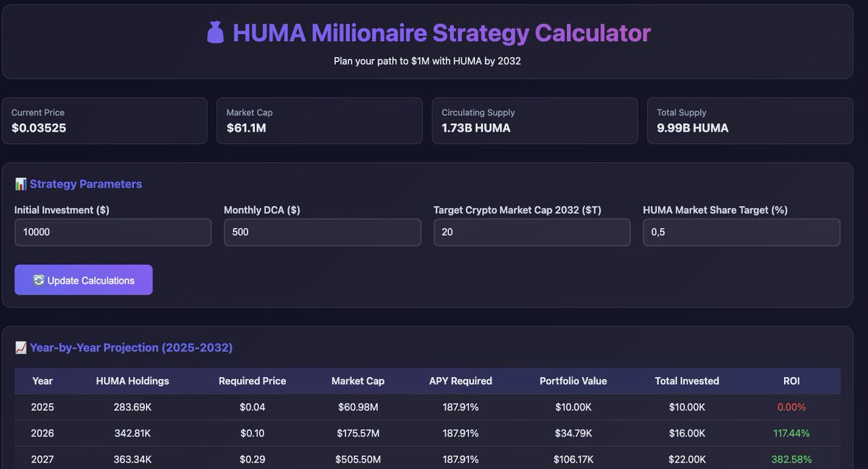Click the Year-by-Year Projection (2025-2032) heading
Screen dimensions: 868x469
[x=131, y=347]
